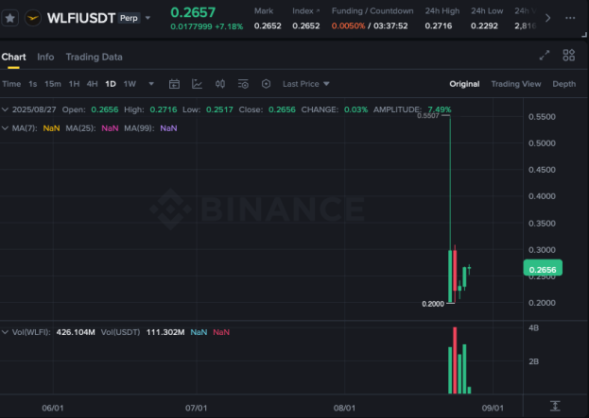Viewport: 589px width, 418px height.
Task: Open the three-dot more options menu
Action: click(570, 18)
